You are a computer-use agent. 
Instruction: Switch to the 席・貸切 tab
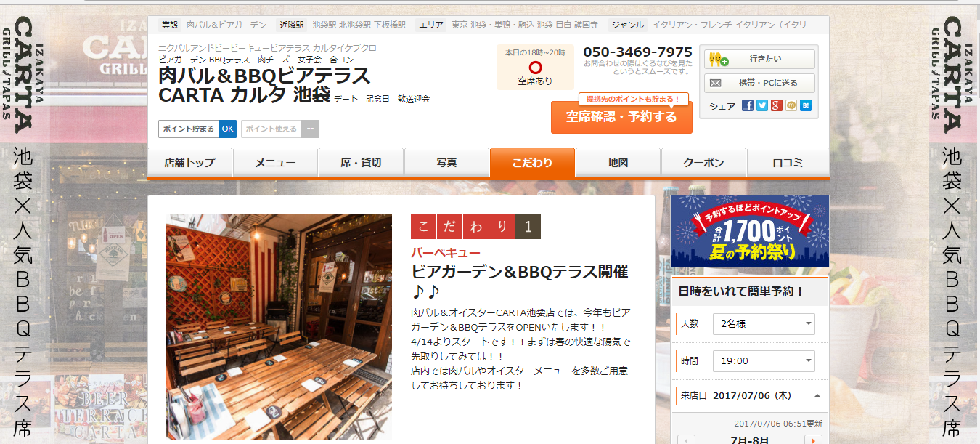pyautogui.click(x=361, y=162)
